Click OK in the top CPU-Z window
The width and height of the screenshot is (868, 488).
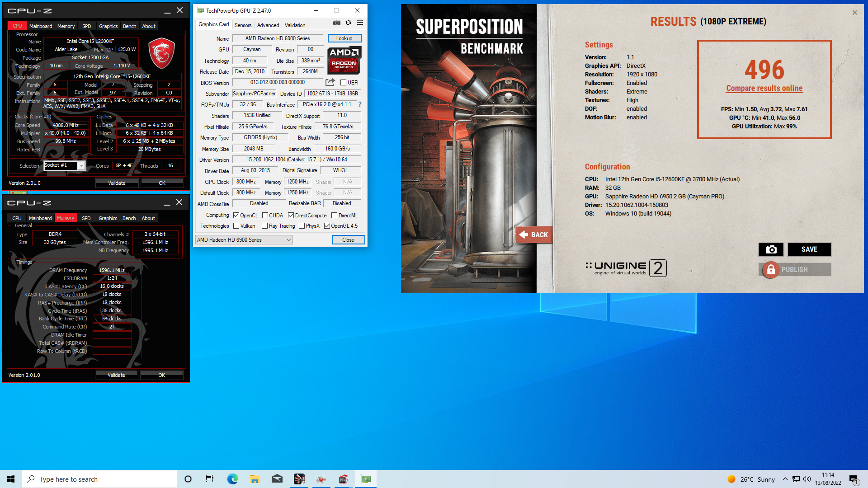tap(162, 183)
